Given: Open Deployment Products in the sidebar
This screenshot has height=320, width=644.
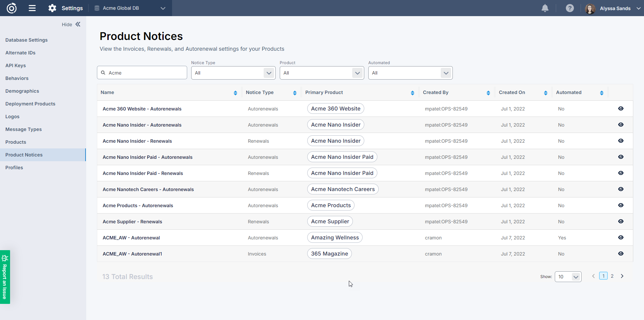Looking at the screenshot, I should pyautogui.click(x=30, y=104).
